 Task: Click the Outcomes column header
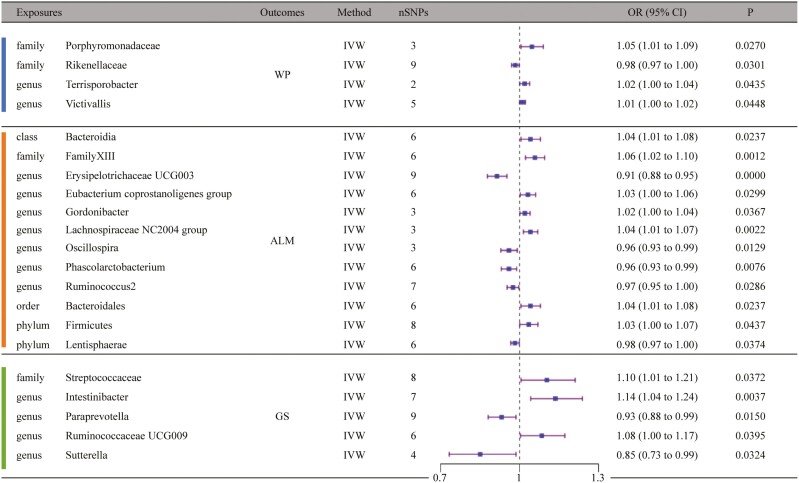(x=282, y=12)
